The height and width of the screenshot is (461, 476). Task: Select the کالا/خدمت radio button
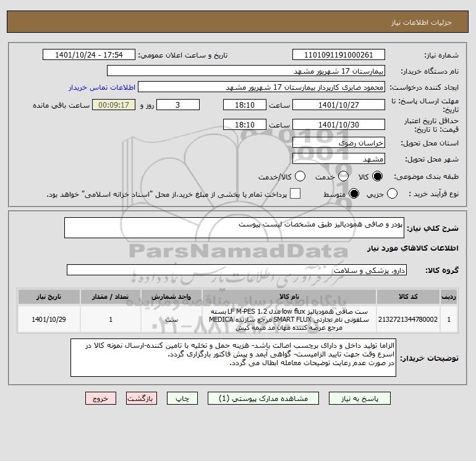coord(300,176)
